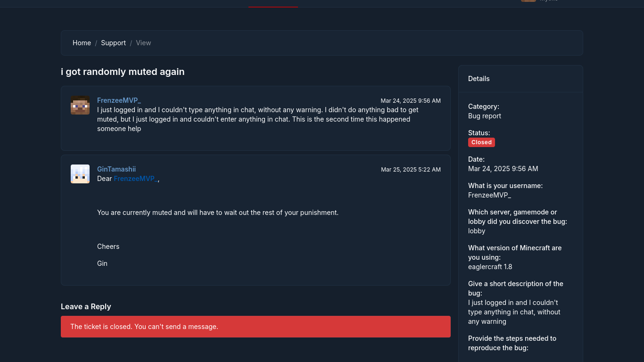Click the red Closed status badge
The image size is (644, 362).
481,142
